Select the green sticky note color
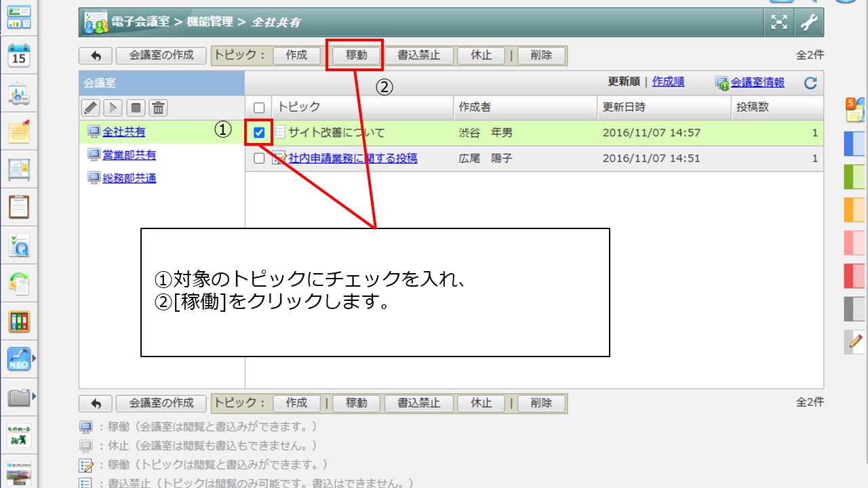The image size is (868, 488). coord(855,177)
